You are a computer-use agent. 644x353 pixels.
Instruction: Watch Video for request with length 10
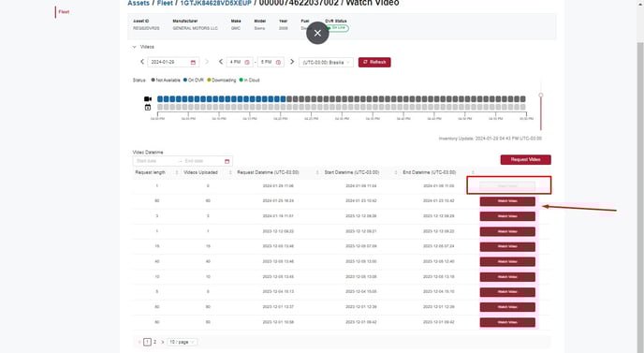pyautogui.click(x=507, y=277)
